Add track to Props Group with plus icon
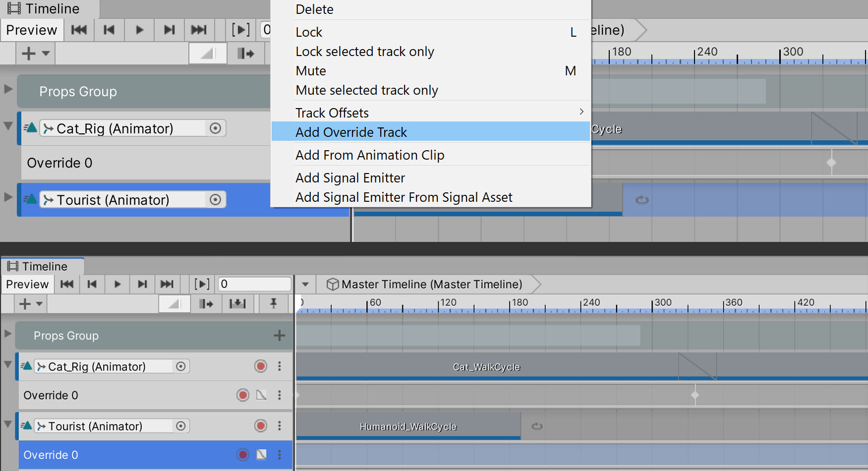 pos(280,336)
